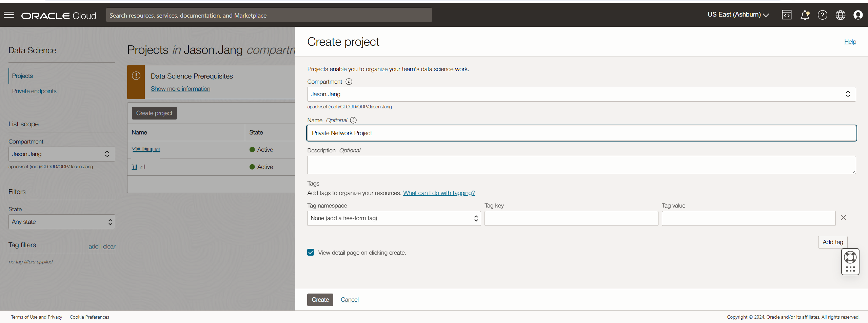The width and height of the screenshot is (868, 323).
Task: Open the hamburger navigation menu
Action: (x=9, y=15)
